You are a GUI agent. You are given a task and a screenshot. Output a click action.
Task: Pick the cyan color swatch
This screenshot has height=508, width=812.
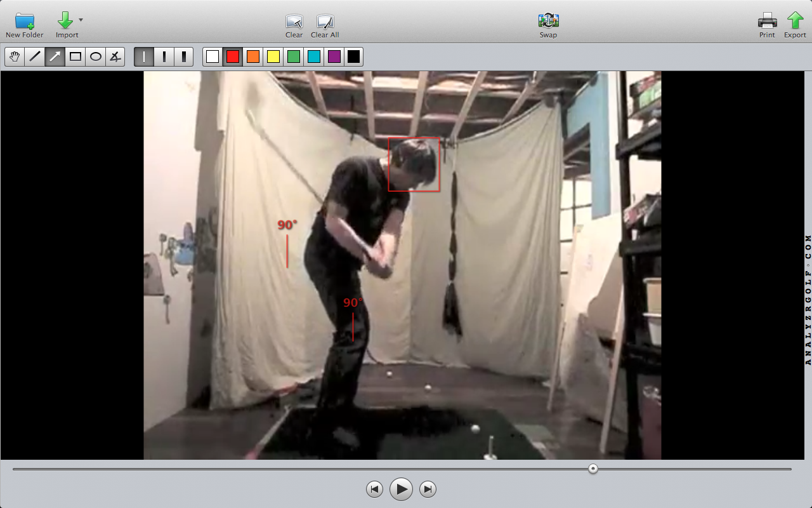point(313,57)
